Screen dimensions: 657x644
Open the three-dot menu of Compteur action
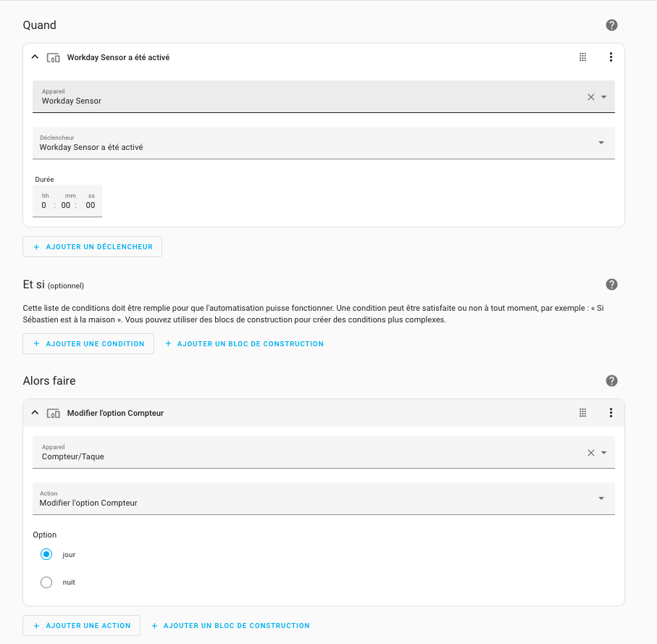tap(611, 413)
